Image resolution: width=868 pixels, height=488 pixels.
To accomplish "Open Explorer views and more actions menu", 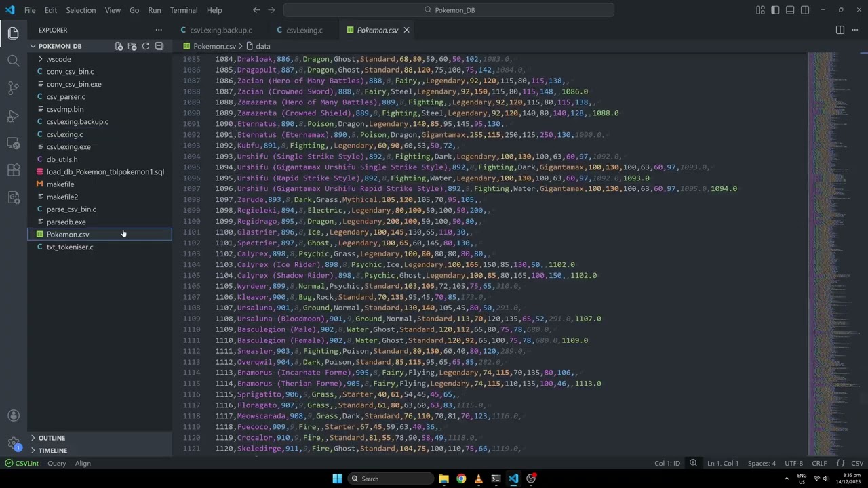I will coord(159,30).
